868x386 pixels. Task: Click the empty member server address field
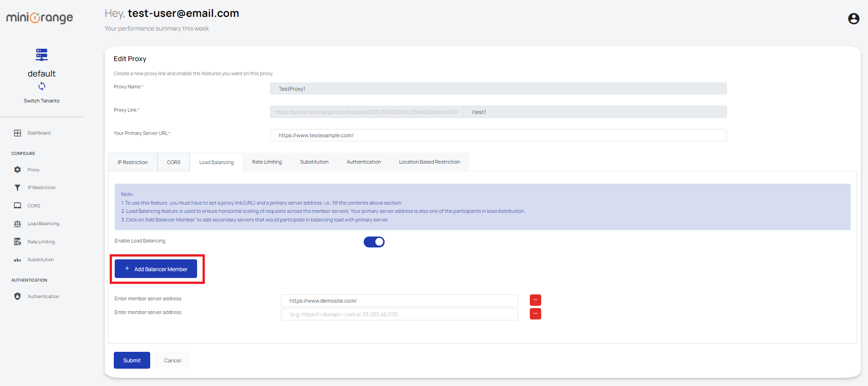click(399, 314)
